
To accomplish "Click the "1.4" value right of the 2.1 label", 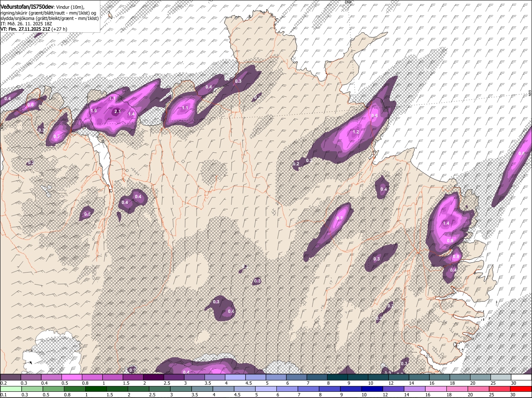I will [131, 114].
